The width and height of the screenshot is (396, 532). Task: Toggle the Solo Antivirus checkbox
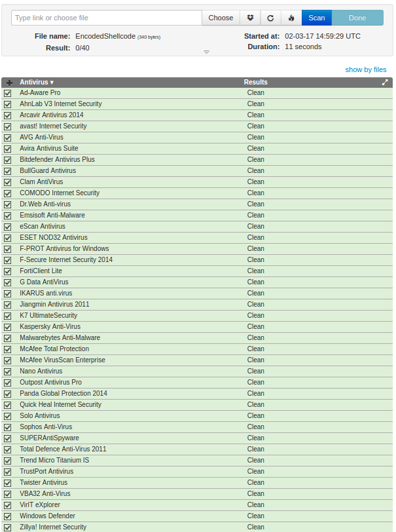[x=8, y=416]
